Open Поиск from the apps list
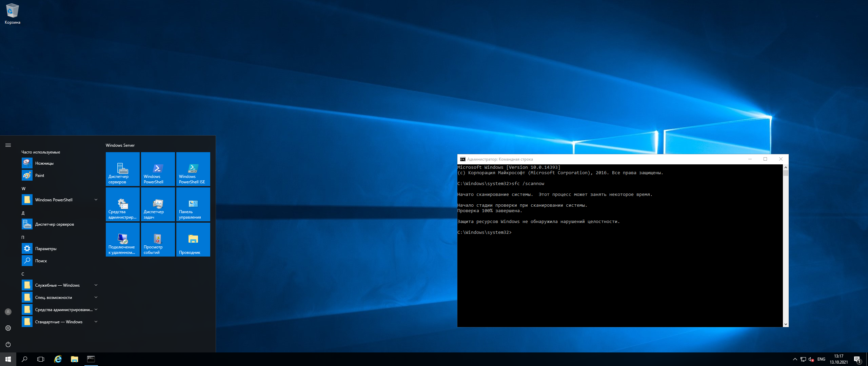Image resolution: width=868 pixels, height=366 pixels. pyautogui.click(x=59, y=261)
